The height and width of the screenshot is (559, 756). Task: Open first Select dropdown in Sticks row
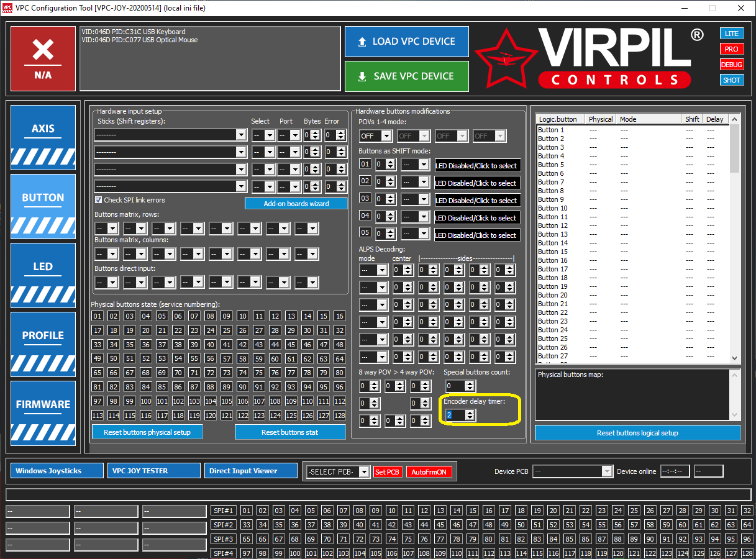click(x=263, y=135)
